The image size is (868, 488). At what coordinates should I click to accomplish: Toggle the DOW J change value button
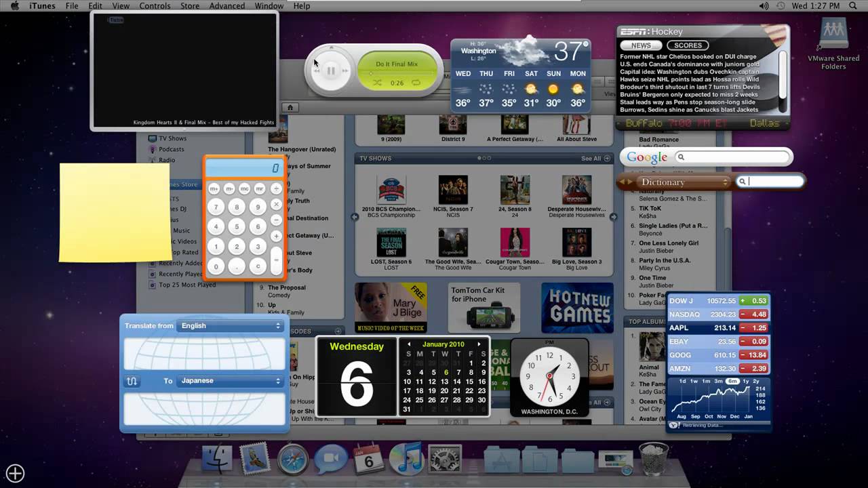pos(753,301)
